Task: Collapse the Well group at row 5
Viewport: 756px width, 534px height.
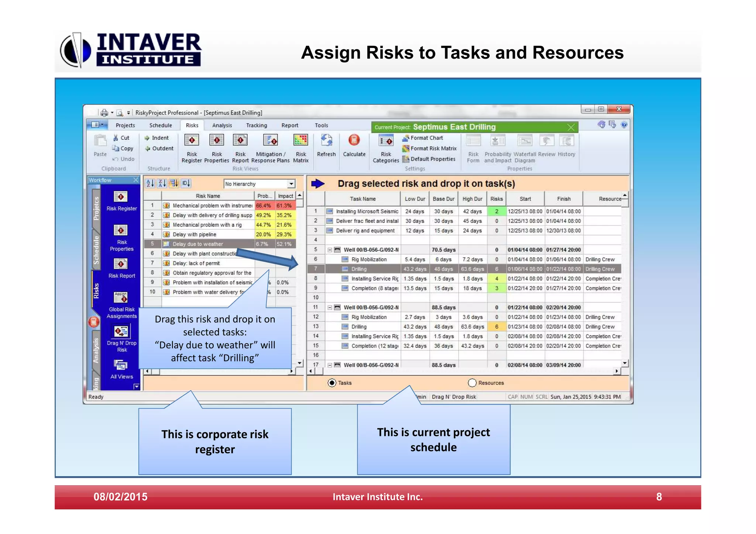Action: [329, 250]
